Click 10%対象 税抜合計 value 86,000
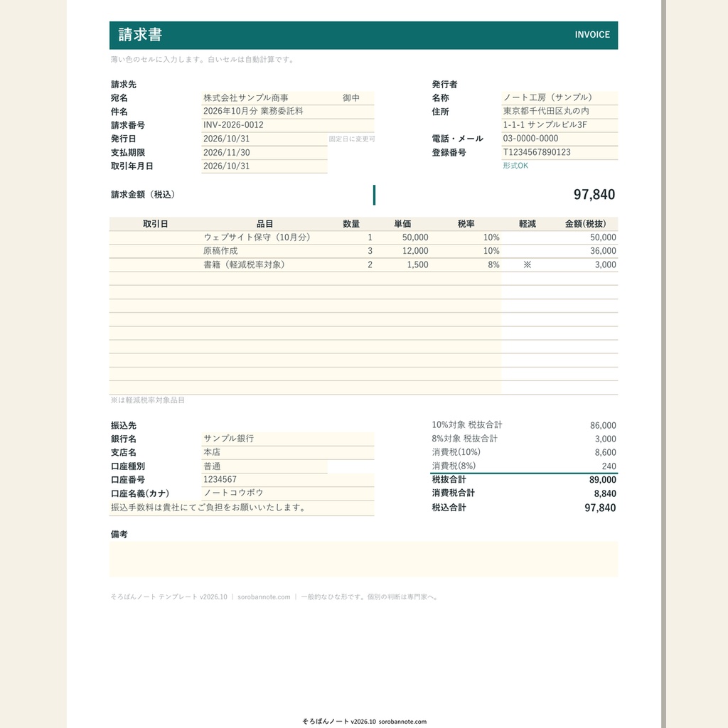Viewport: 728px width, 728px height. (603, 425)
